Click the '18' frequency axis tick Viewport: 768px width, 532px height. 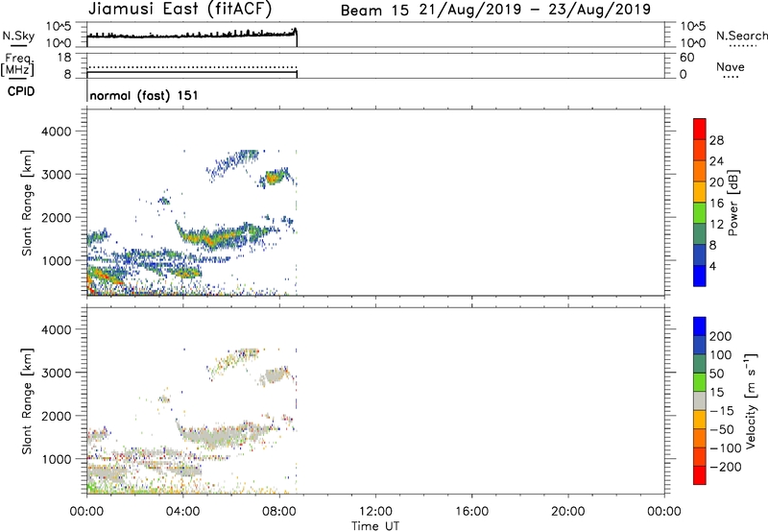(x=64, y=58)
